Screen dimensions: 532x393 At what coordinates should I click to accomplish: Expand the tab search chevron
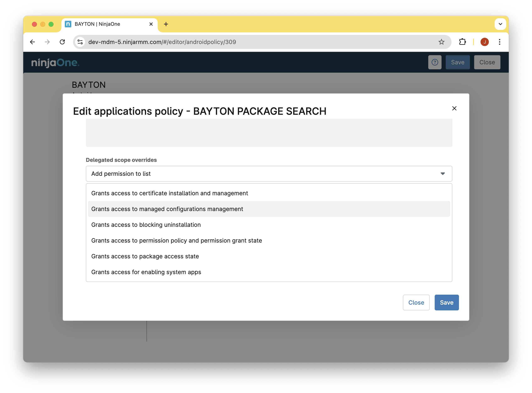[500, 24]
